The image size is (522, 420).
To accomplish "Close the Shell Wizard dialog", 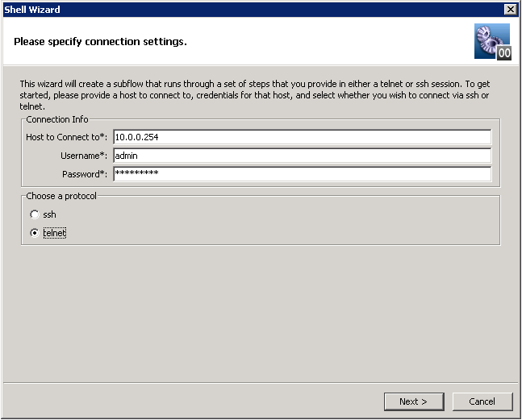I will click(510, 9).
